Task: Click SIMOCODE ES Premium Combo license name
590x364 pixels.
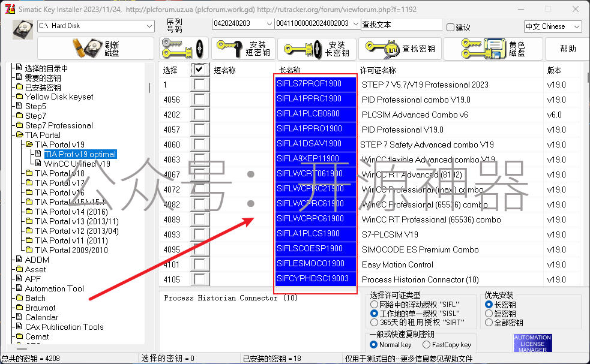Action: tap(420, 249)
